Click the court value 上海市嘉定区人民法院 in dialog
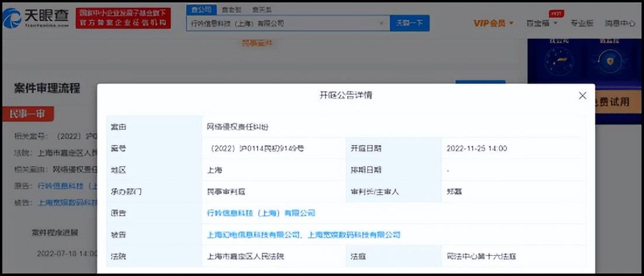 point(245,257)
